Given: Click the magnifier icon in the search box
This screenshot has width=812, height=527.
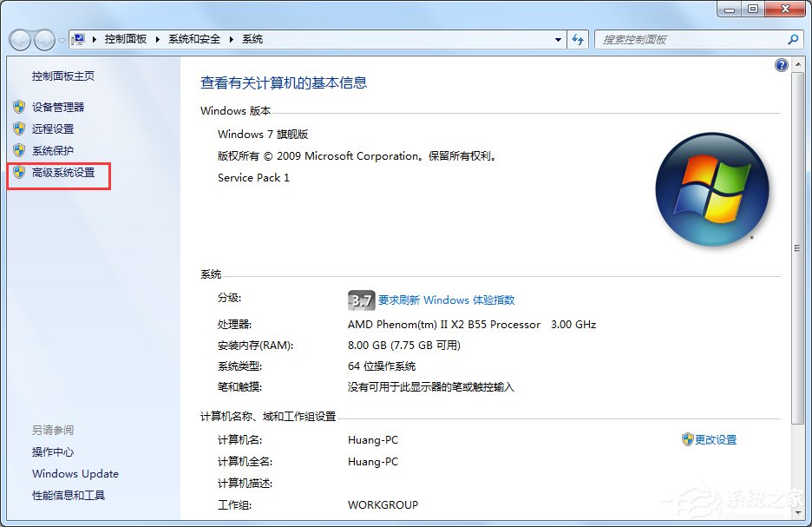Looking at the screenshot, I should [792, 39].
